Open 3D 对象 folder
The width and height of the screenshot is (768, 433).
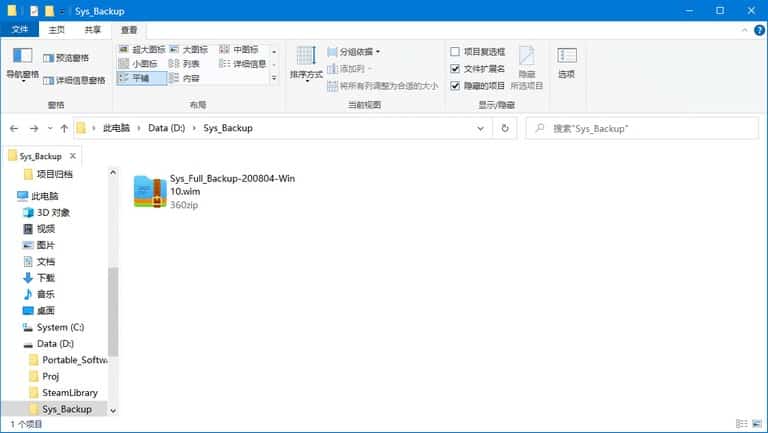point(47,212)
